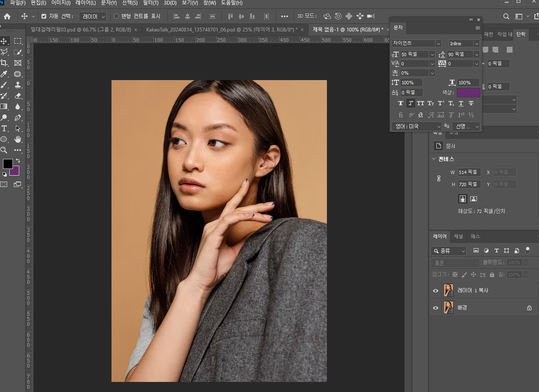Select the Rectangular Marquee tool

pyautogui.click(x=18, y=41)
